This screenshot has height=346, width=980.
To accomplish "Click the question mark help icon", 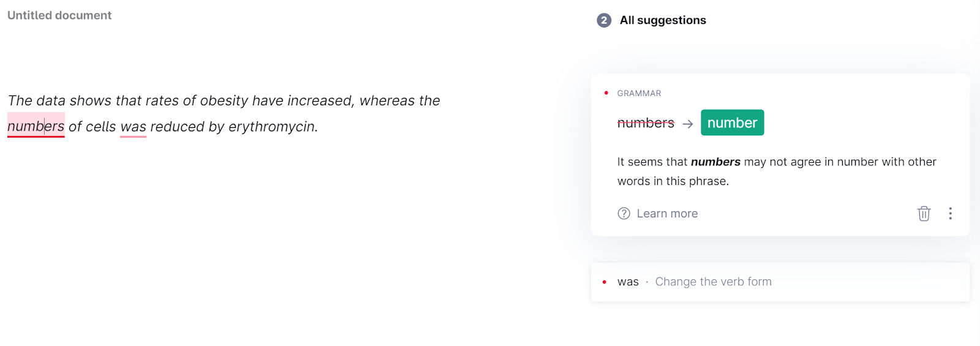I will 624,213.
